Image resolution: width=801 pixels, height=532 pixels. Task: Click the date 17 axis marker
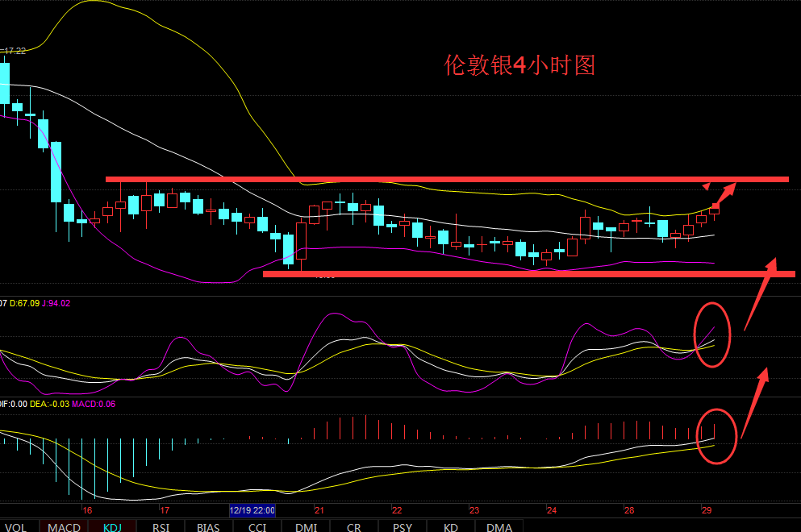point(165,510)
